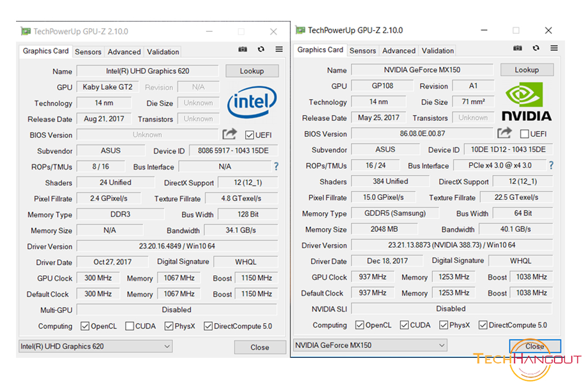Open Sensors tab in Intel window
The height and width of the screenshot is (391, 588).
click(x=88, y=52)
